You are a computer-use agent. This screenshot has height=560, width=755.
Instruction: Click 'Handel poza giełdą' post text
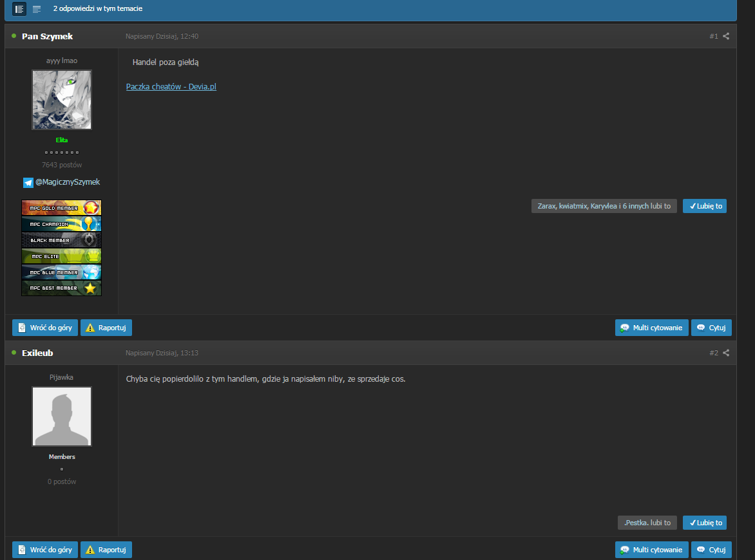click(166, 62)
